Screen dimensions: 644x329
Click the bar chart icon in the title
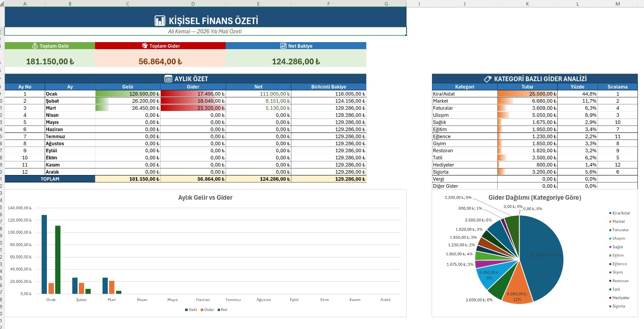pyautogui.click(x=160, y=21)
